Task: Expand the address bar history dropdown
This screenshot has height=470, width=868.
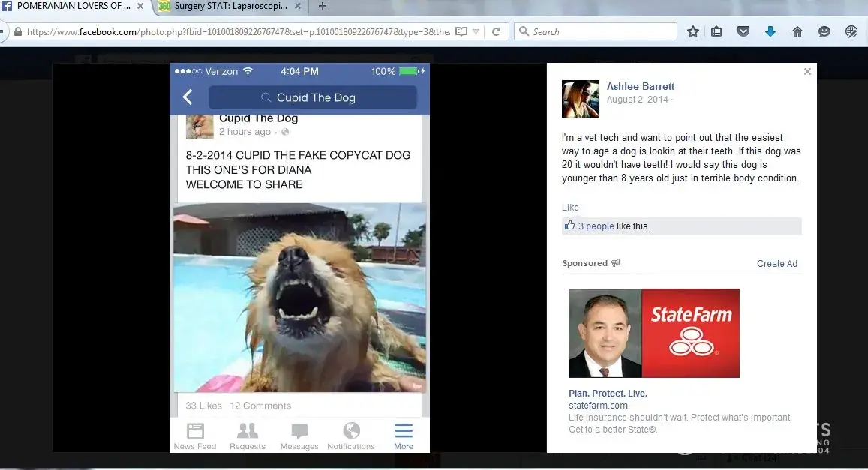Action: tap(476, 31)
